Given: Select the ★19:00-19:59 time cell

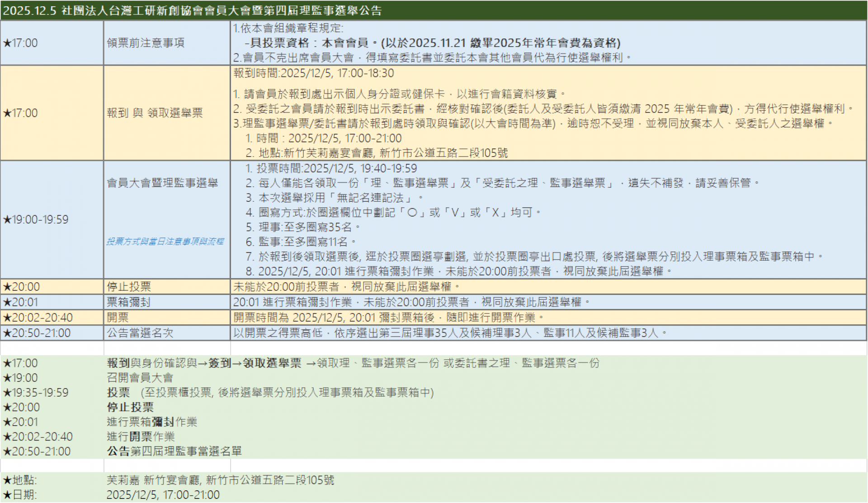Looking at the screenshot, I should click(36, 220).
